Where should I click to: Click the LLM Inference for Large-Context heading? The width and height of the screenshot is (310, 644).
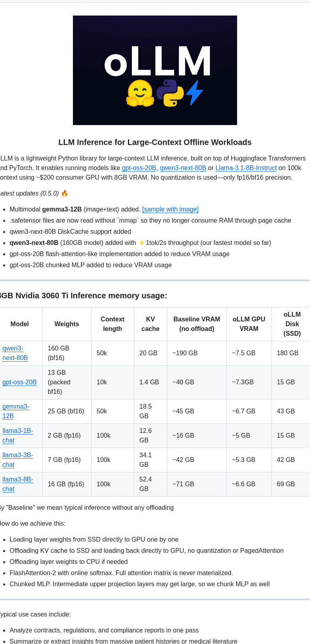tap(155, 143)
